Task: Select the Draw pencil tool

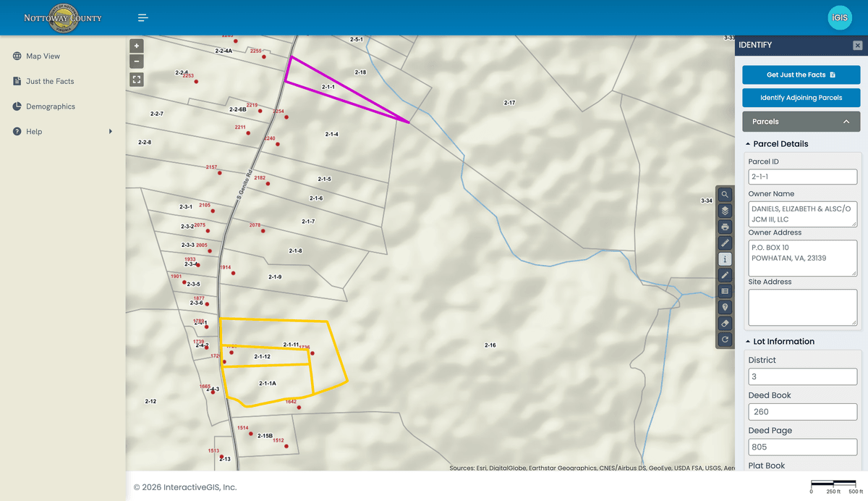Action: tap(726, 275)
